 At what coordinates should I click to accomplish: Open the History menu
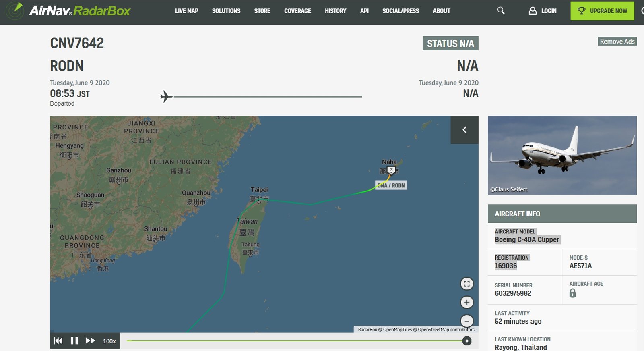[335, 11]
